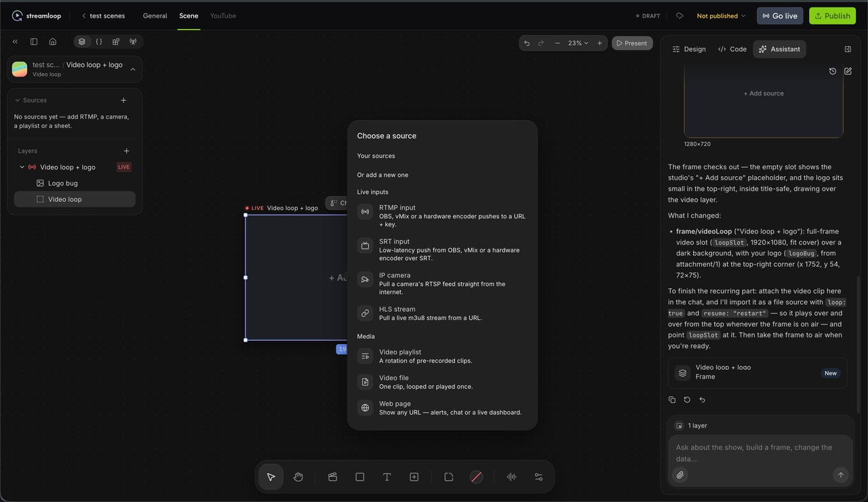The height and width of the screenshot is (502, 868).
Task: Collapse the Sources section chevron
Action: click(18, 100)
